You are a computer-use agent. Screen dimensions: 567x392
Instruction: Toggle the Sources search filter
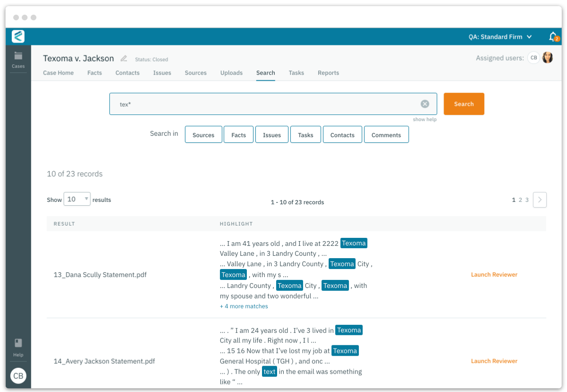(x=203, y=134)
